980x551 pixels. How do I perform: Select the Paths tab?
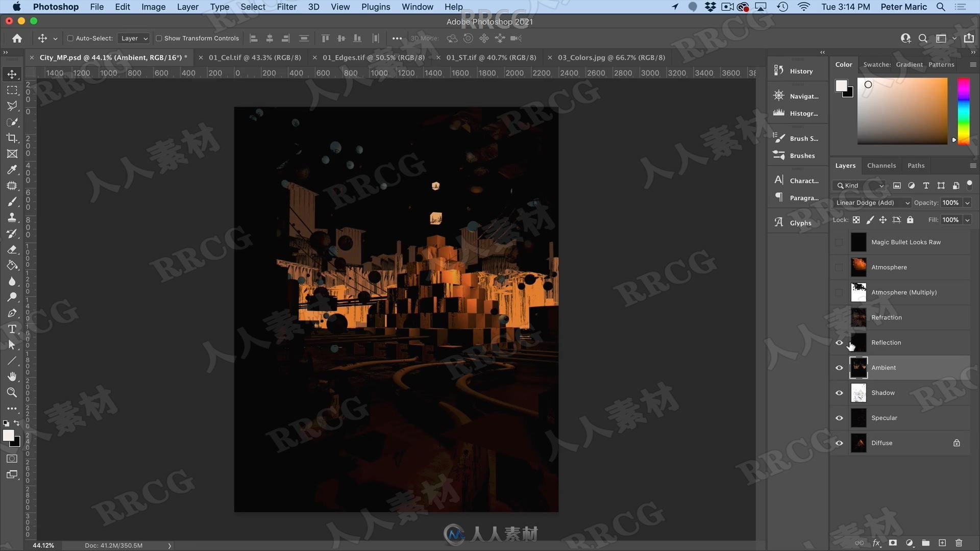(917, 165)
